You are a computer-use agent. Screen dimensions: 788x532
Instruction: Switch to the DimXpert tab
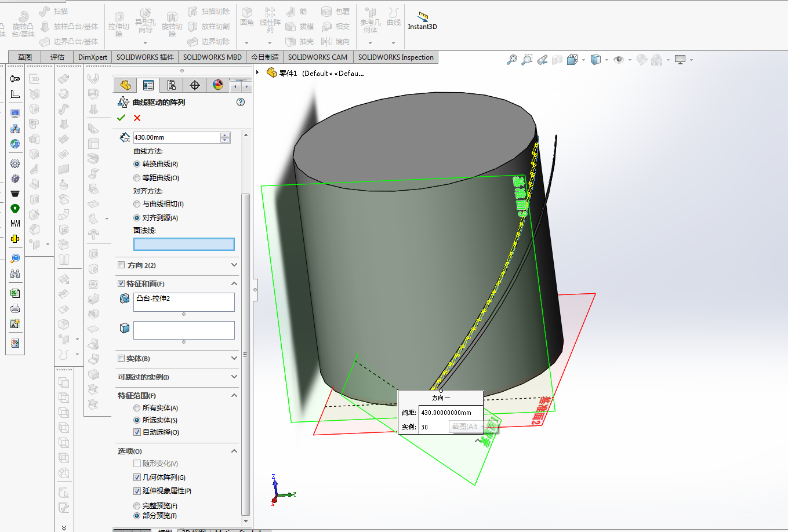[93, 57]
